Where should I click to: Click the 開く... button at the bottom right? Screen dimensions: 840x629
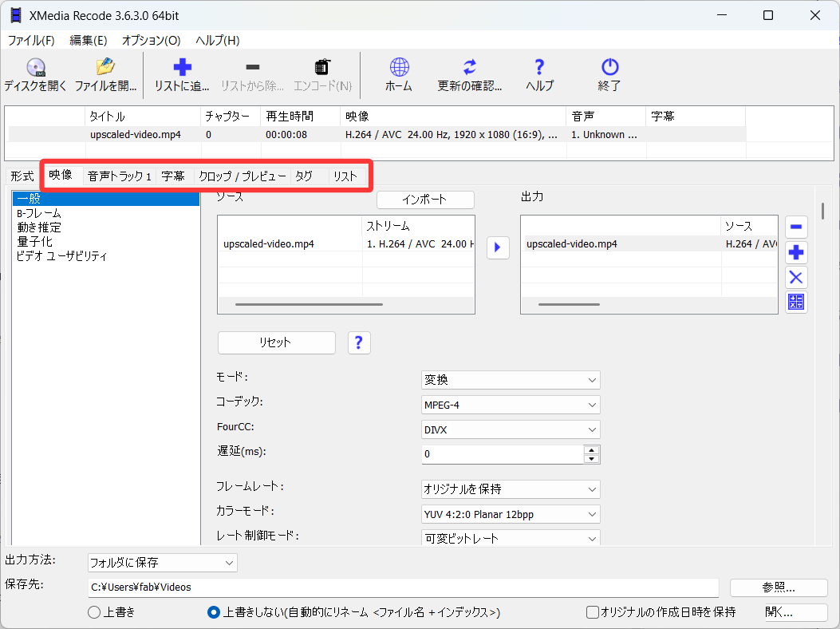(795, 612)
